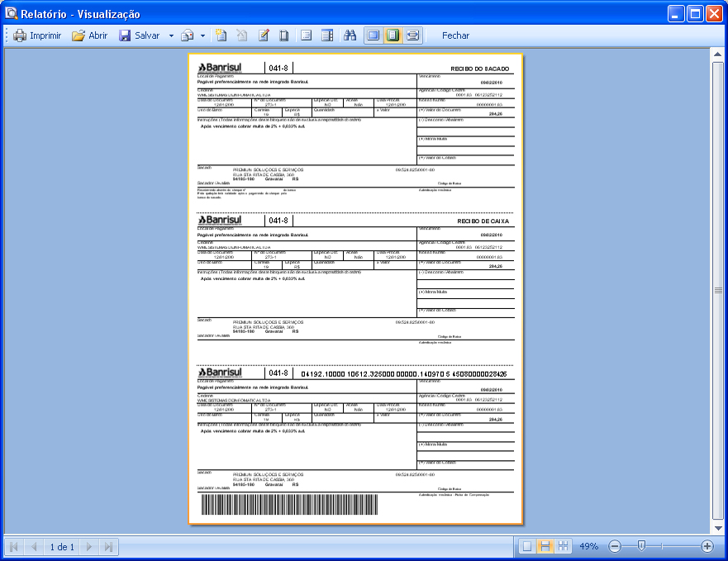The width and height of the screenshot is (728, 561).
Task: Toggle multiple pages grid view in status bar
Action: [564, 546]
